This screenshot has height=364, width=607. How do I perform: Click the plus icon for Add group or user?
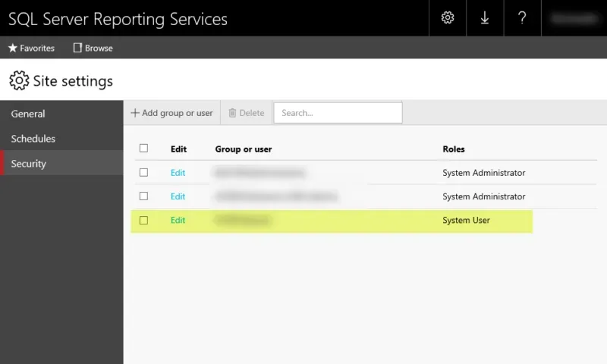[135, 113]
